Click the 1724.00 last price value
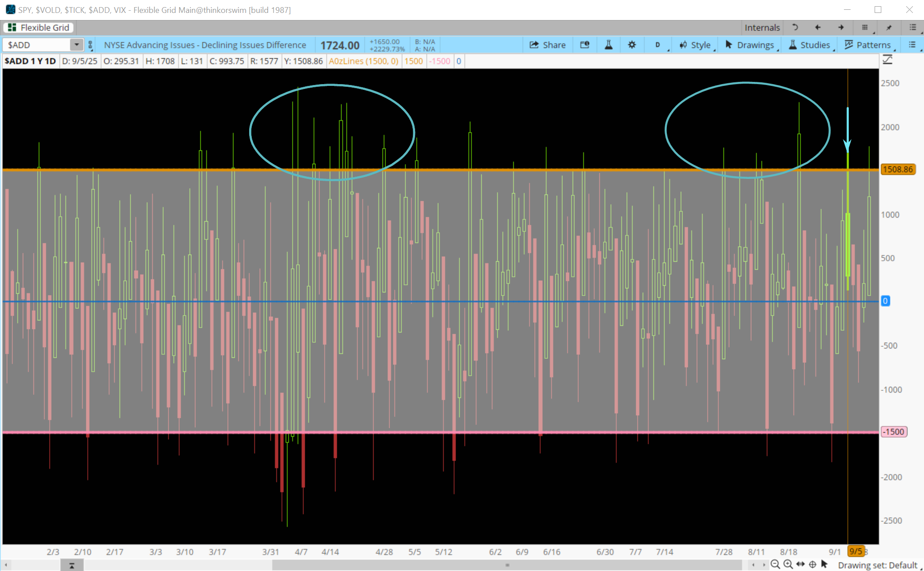 pos(340,45)
